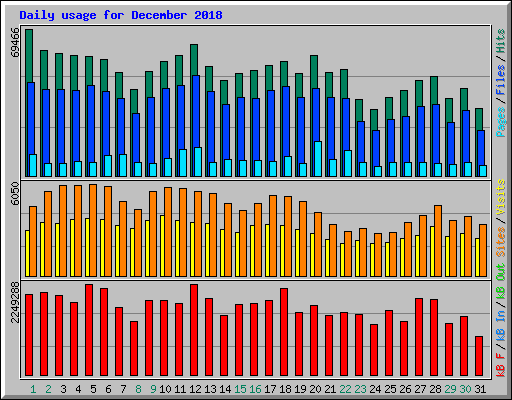The height and width of the screenshot is (400, 512).
Task: Click the 69466 axis value label
Action: tap(15, 42)
